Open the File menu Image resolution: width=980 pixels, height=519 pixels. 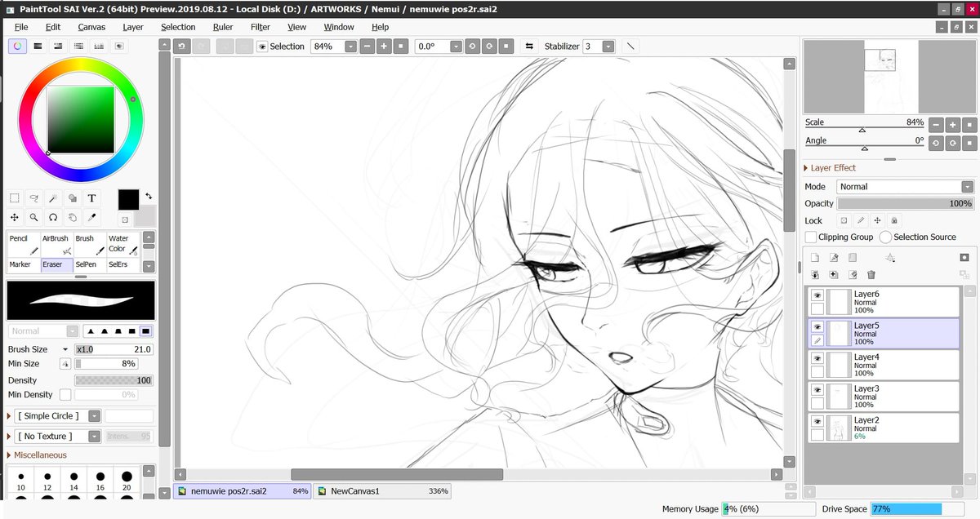point(21,27)
